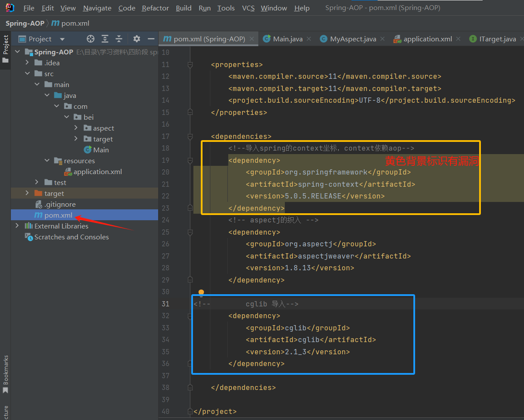Click the IntelliJ IDEA logo icon
Screen dimensions: 524x420
point(10,8)
